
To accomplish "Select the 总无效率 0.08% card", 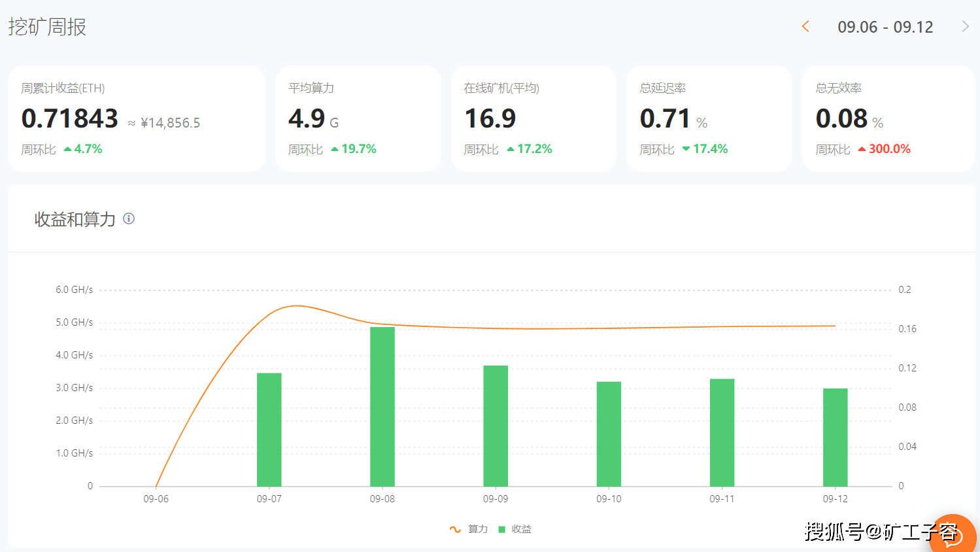I will pyautogui.click(x=888, y=118).
